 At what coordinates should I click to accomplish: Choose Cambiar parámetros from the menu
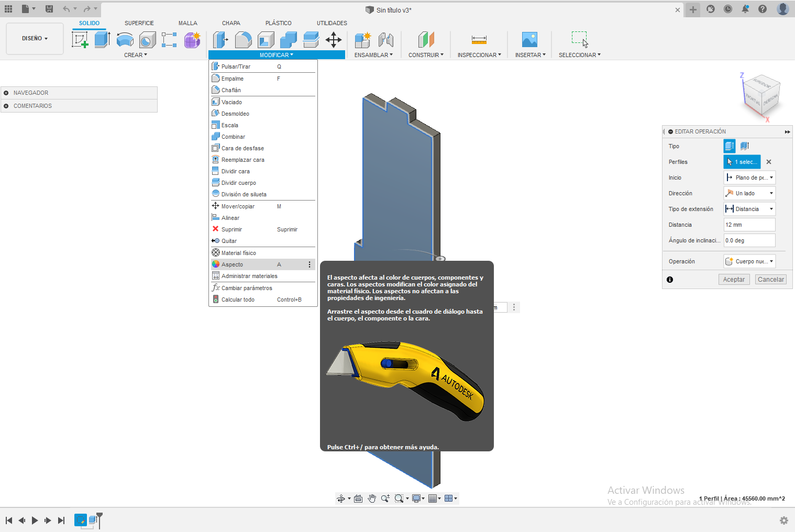[x=263, y=288]
